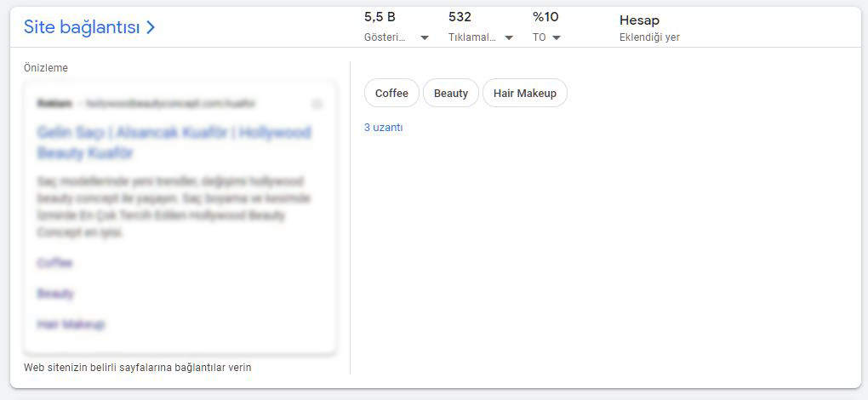Viewport: 868px width, 400px height.
Task: Click the 532 clicks value
Action: coord(460,17)
